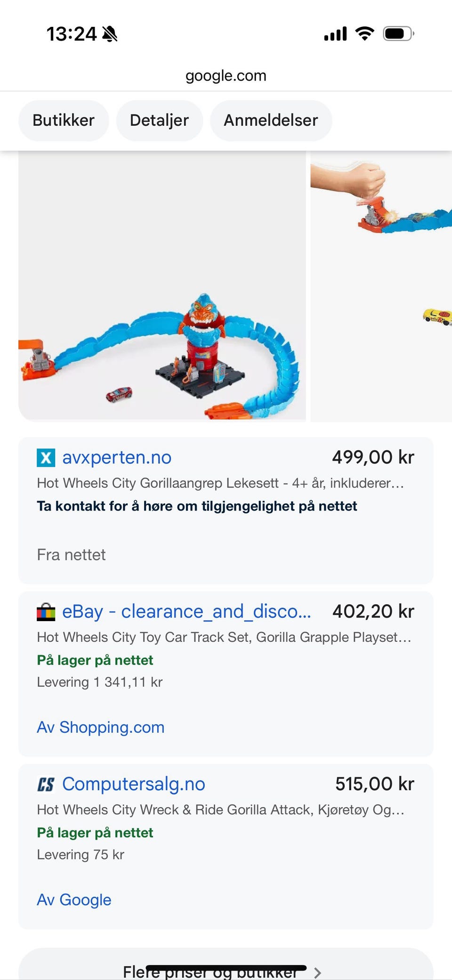This screenshot has height=980, width=452.
Task: Tap the google.com address bar
Action: click(226, 75)
